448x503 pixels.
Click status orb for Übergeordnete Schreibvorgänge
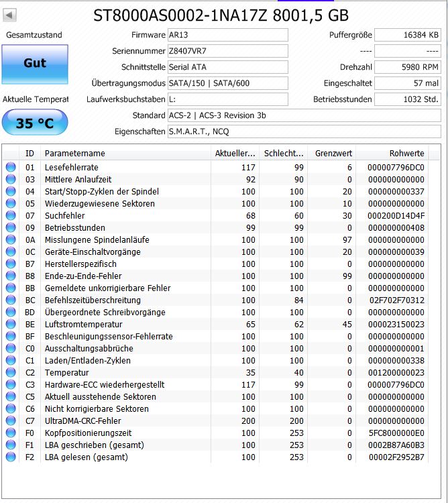[11, 312]
